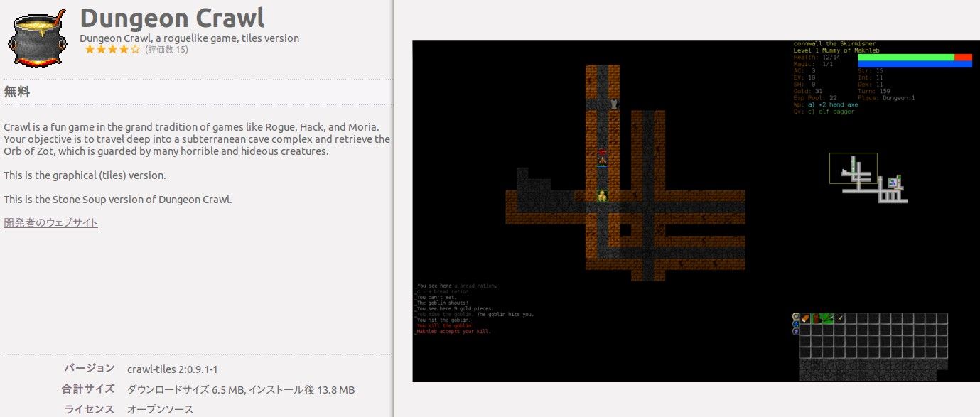
Task: Click 'This is the graphical (tiles) version.' line
Action: [85, 175]
